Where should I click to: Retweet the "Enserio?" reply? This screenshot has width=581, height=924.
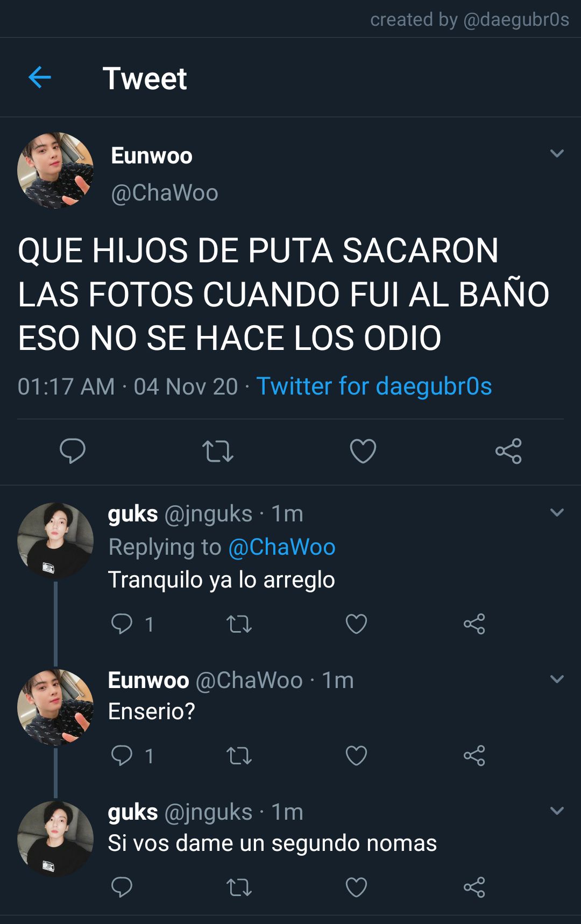click(239, 756)
